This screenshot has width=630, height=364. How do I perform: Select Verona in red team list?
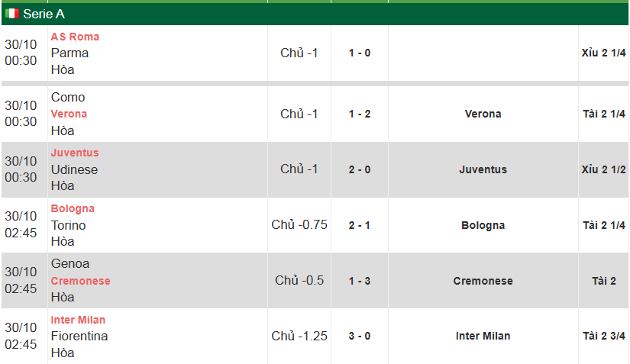point(69,114)
